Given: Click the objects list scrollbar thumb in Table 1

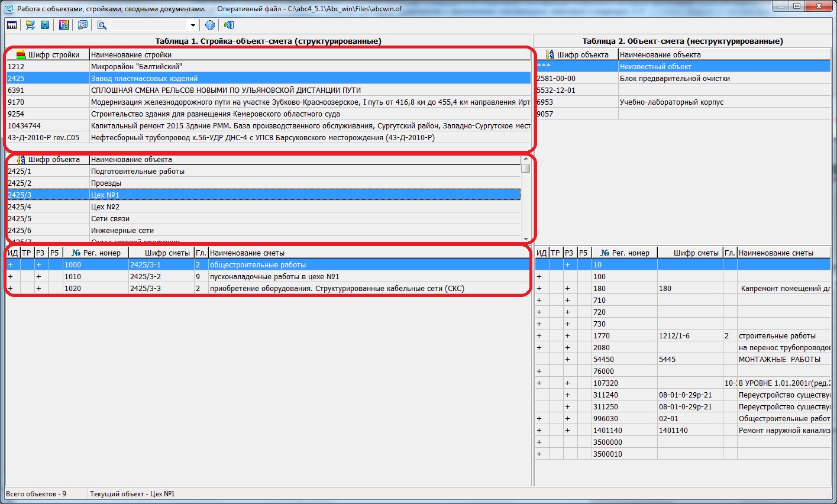Looking at the screenshot, I should (x=526, y=169).
